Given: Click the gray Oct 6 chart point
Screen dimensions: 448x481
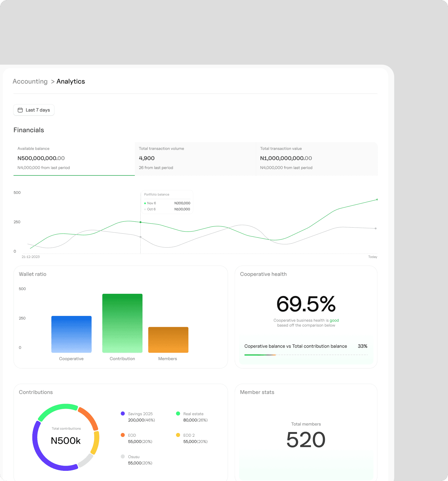Looking at the screenshot, I should point(141,237).
